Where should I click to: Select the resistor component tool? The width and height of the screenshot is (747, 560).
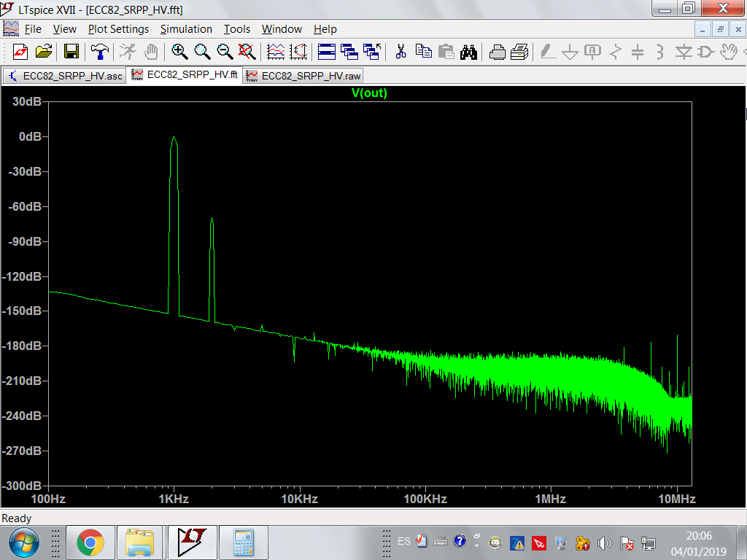coord(615,52)
